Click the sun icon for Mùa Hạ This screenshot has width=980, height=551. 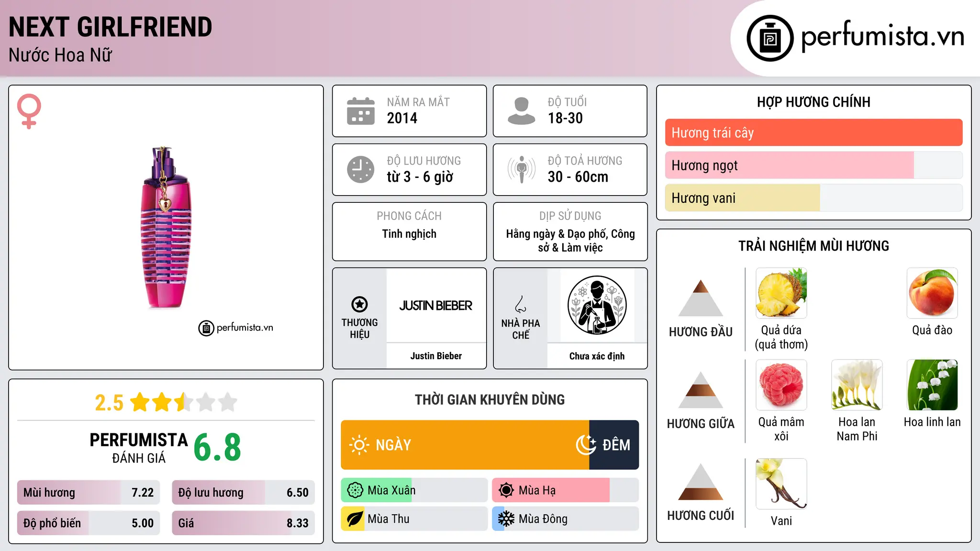[x=506, y=490]
